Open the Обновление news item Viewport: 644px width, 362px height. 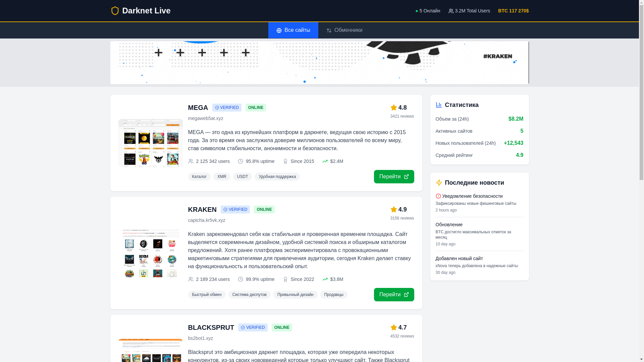click(479, 234)
